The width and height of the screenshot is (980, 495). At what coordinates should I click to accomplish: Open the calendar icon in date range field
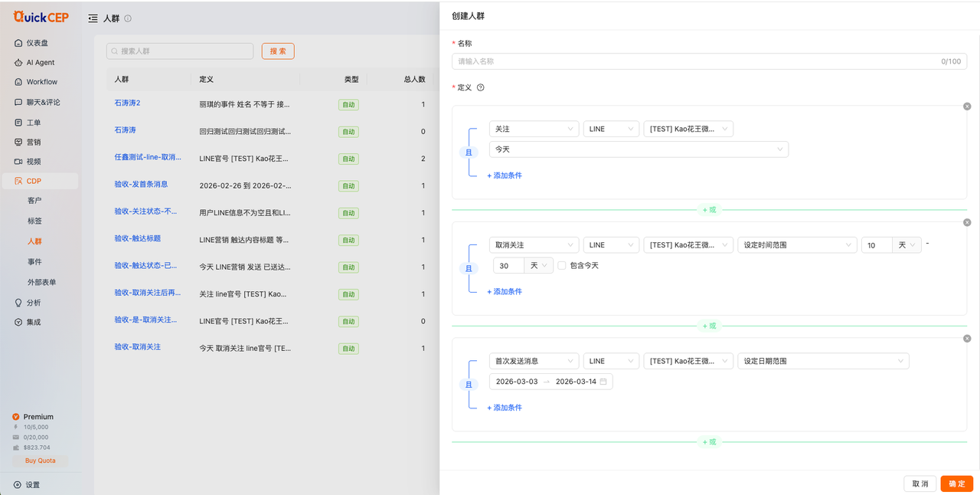point(603,382)
